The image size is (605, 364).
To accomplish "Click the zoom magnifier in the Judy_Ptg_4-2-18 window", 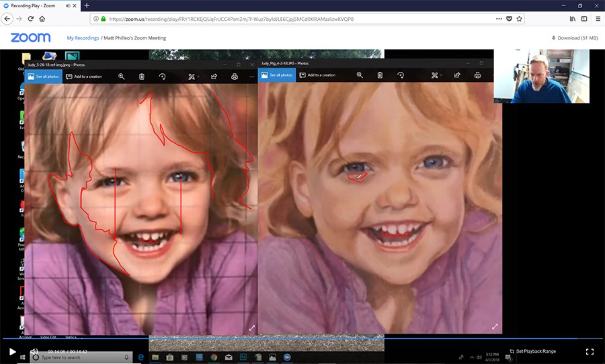I will coord(360,75).
